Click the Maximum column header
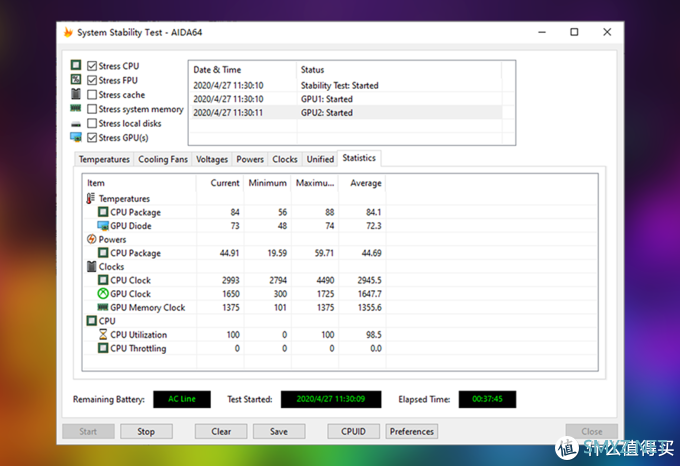 pos(315,183)
